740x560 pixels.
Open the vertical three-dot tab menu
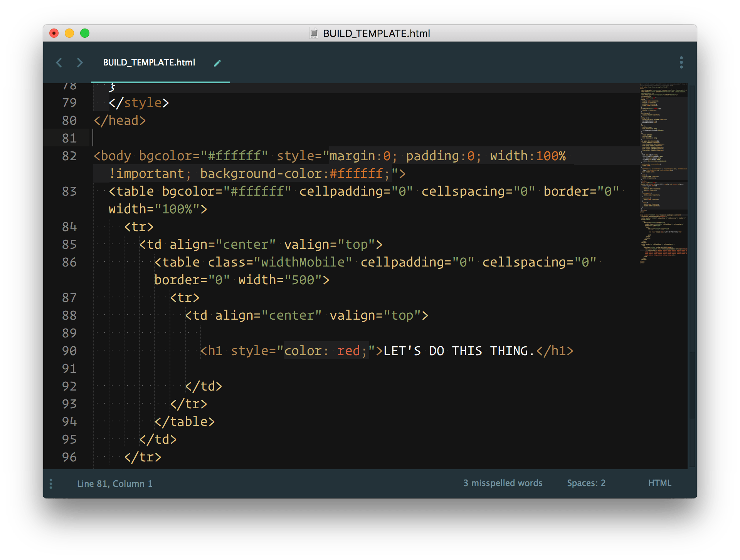coord(681,62)
